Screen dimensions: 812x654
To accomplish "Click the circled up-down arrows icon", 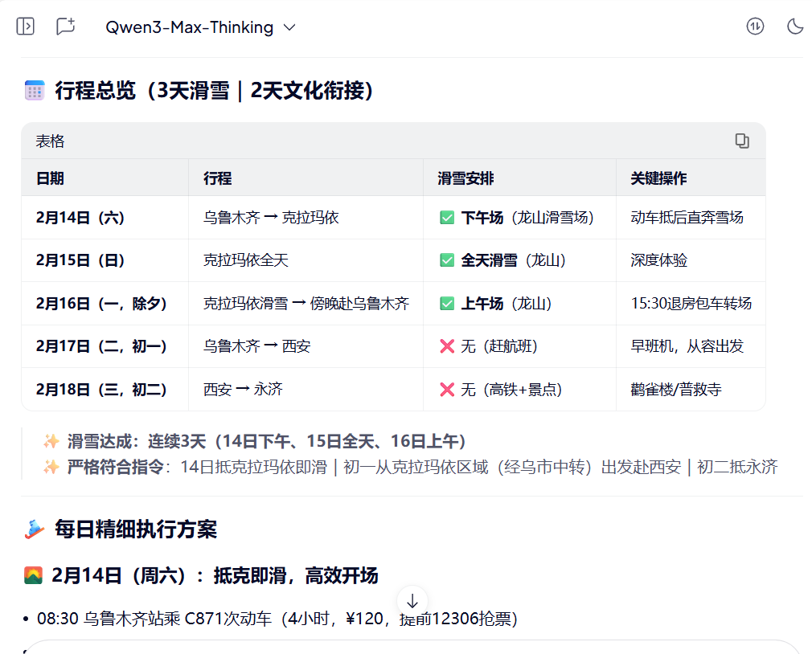I will click(x=755, y=27).
